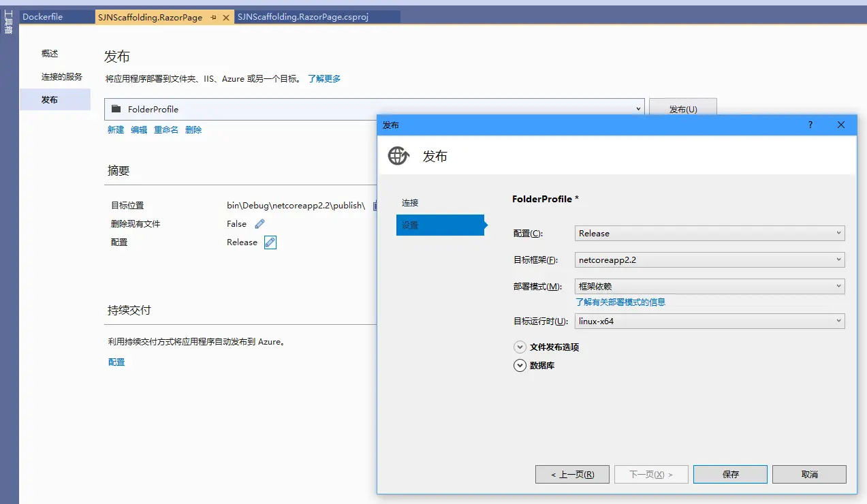This screenshot has height=504, width=867.
Task: Open the FolderProfile publish profile dropdown
Action: [374, 109]
